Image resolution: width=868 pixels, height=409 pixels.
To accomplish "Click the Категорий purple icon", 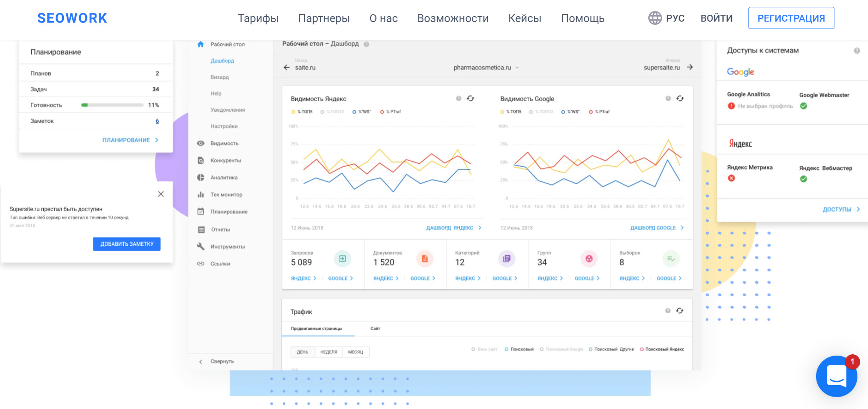I will click(507, 259).
